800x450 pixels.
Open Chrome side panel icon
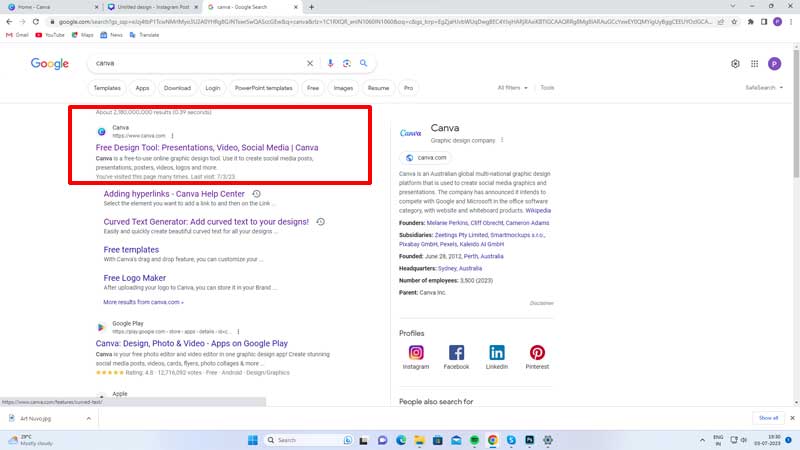pyautogui.click(x=764, y=22)
